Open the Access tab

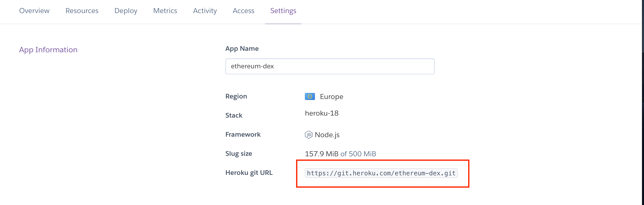(243, 11)
